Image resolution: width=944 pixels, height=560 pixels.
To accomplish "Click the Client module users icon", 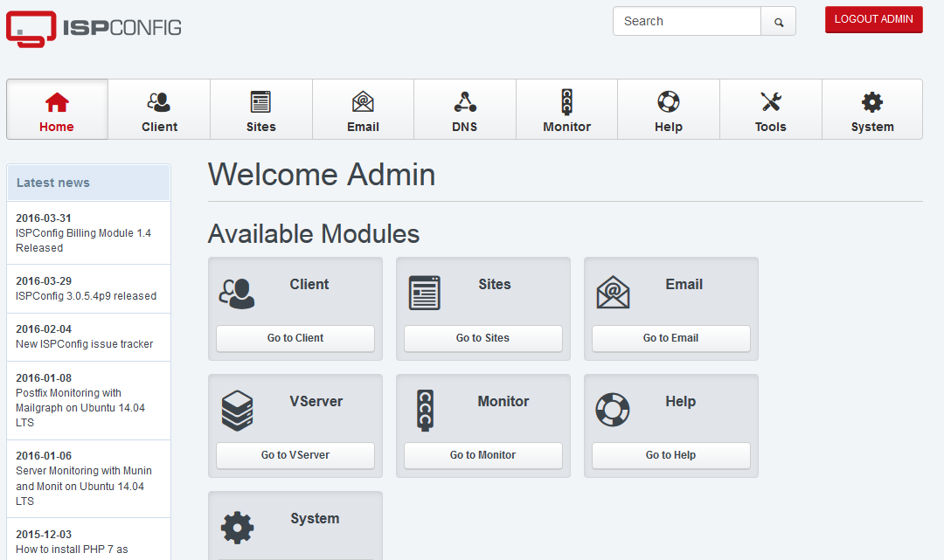I will pyautogui.click(x=237, y=294).
